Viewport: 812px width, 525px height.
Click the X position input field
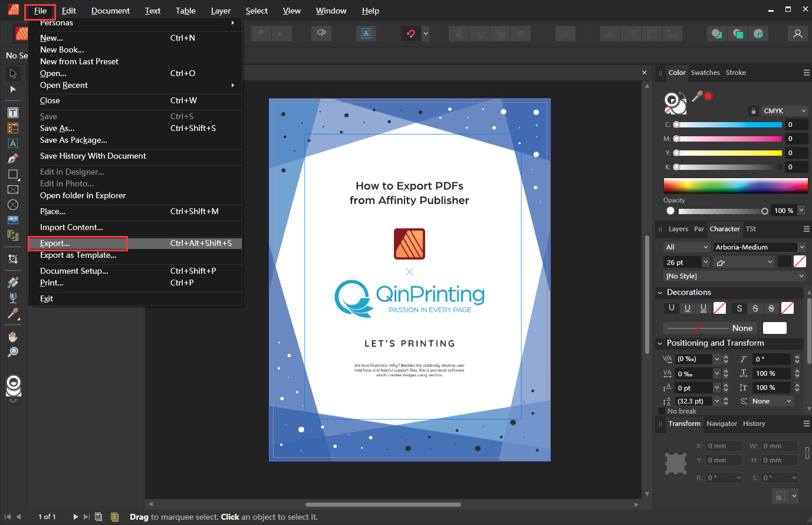723,446
